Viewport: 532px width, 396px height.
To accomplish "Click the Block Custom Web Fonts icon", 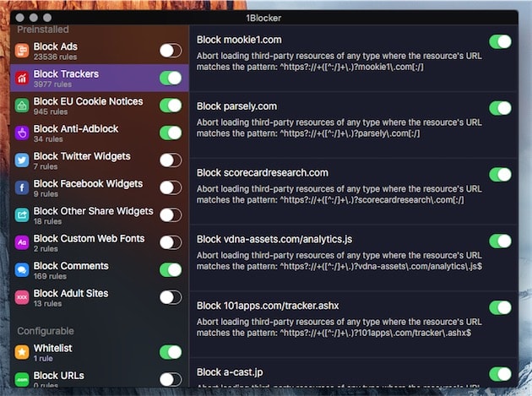I will [x=22, y=242].
